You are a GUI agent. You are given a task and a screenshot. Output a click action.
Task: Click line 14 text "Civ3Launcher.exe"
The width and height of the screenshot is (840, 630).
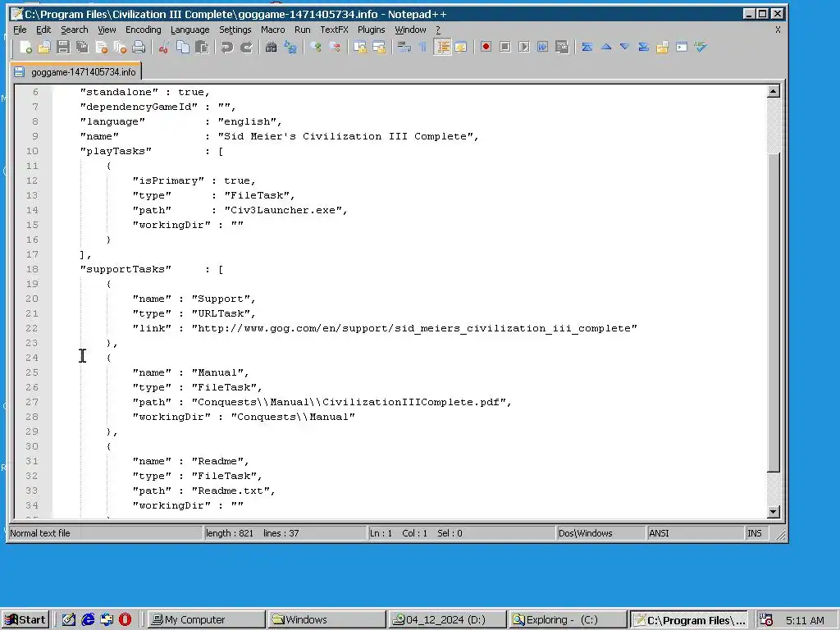point(283,210)
